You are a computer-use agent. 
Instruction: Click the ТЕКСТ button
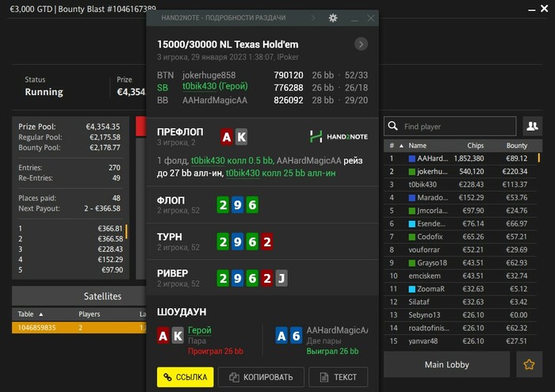click(339, 377)
